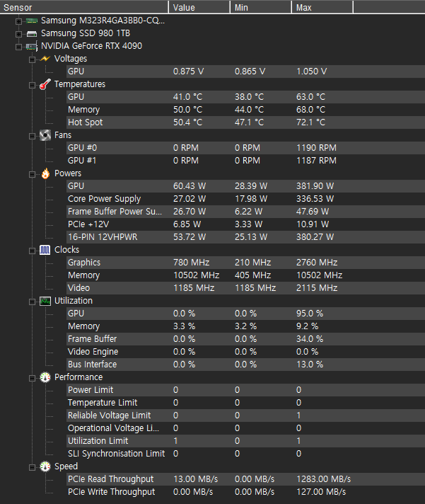
Task: Click the Powers flame icon
Action: (45, 173)
